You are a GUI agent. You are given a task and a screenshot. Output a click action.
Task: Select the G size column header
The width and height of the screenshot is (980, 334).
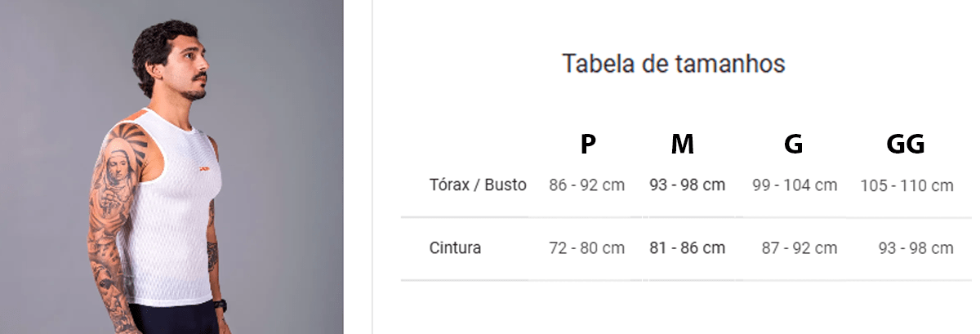793,145
